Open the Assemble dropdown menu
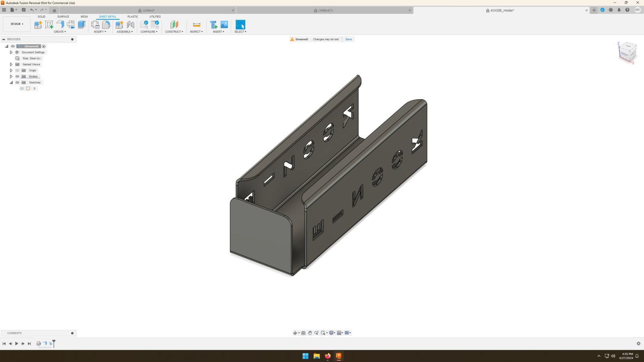 [125, 32]
